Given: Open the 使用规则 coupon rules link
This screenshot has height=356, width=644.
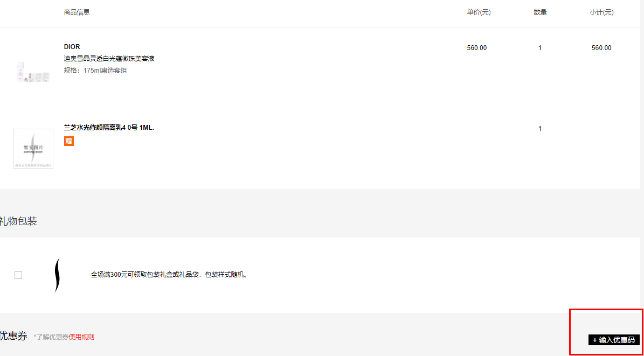Looking at the screenshot, I should point(81,337).
